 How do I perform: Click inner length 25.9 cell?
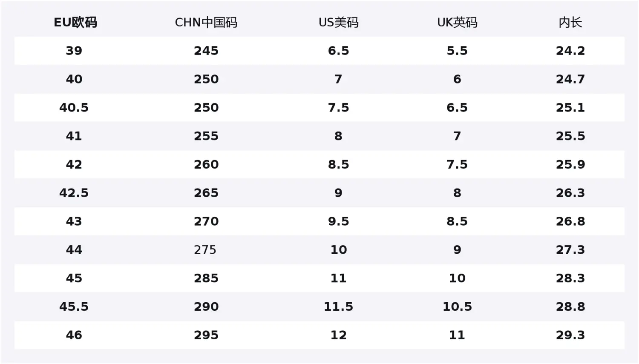pyautogui.click(x=570, y=164)
